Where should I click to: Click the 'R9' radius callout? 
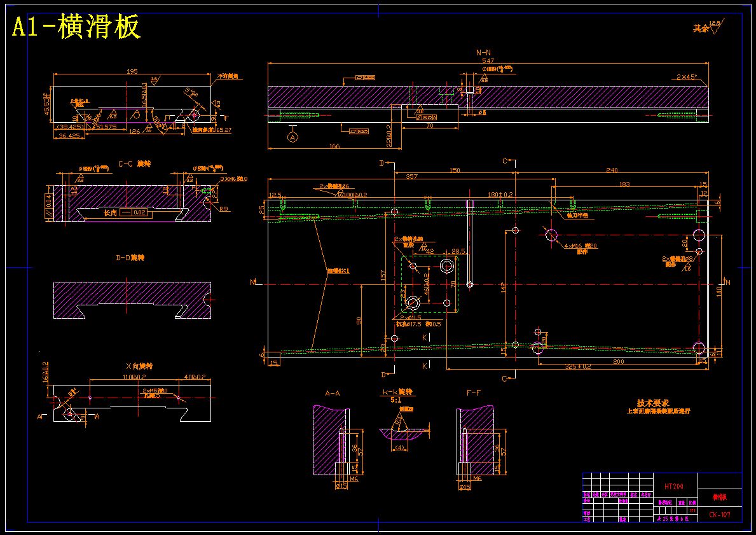[x=224, y=209]
